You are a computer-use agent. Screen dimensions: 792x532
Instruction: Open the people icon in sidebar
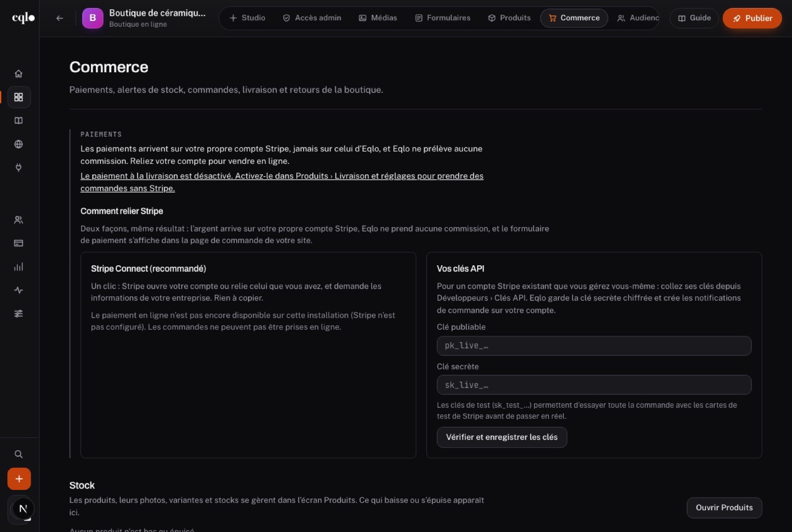click(x=19, y=220)
